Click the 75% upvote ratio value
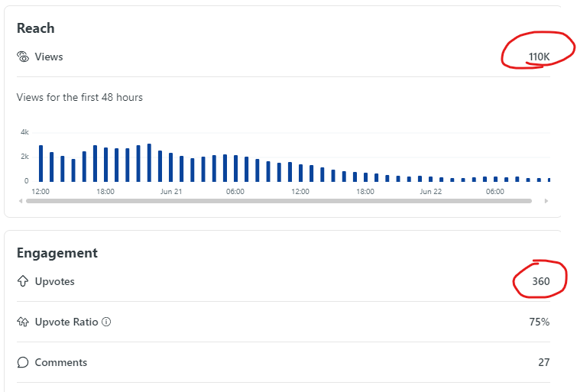 click(540, 322)
